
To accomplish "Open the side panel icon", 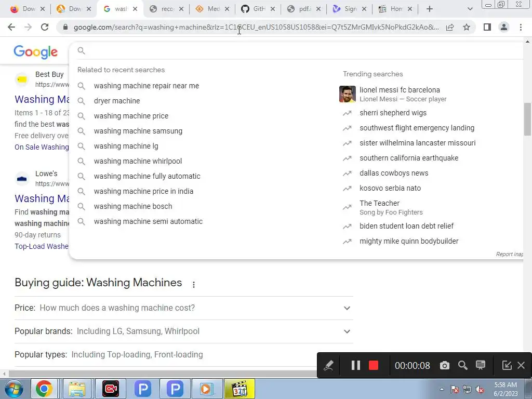I will [x=487, y=27].
